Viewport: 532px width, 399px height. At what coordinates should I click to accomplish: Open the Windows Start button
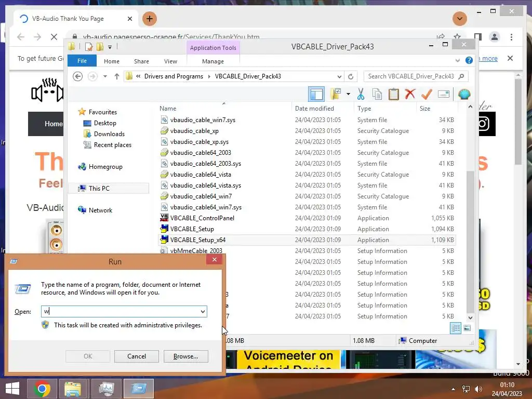(x=12, y=389)
